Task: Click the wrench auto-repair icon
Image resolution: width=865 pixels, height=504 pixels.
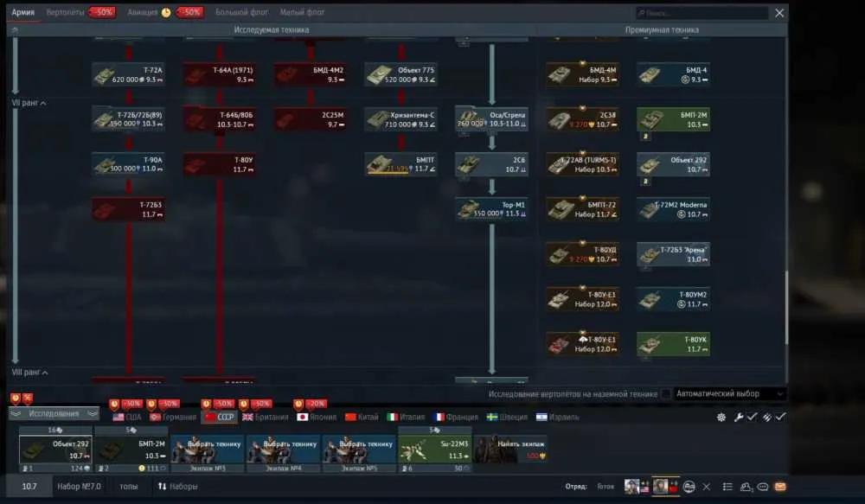Action: [738, 418]
